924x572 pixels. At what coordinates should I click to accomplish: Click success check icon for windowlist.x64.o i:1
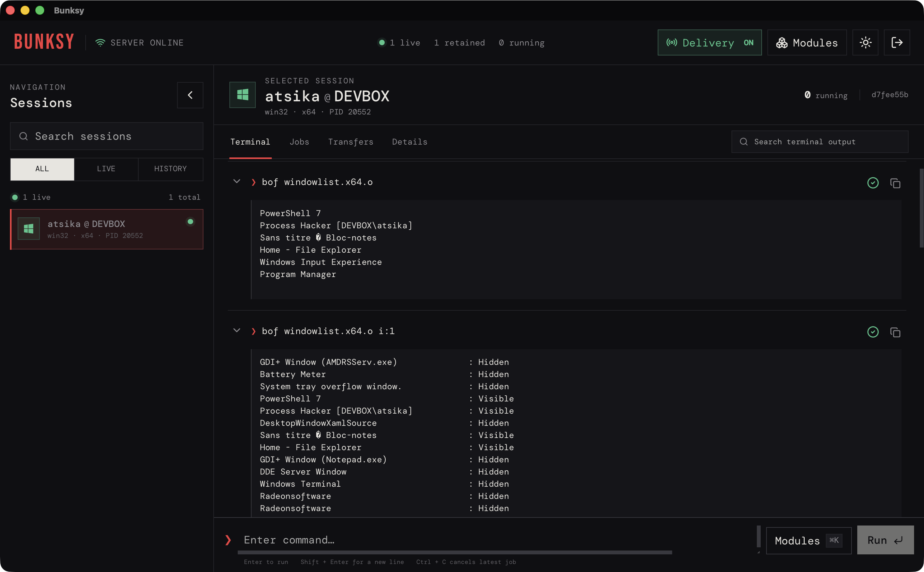click(x=873, y=332)
